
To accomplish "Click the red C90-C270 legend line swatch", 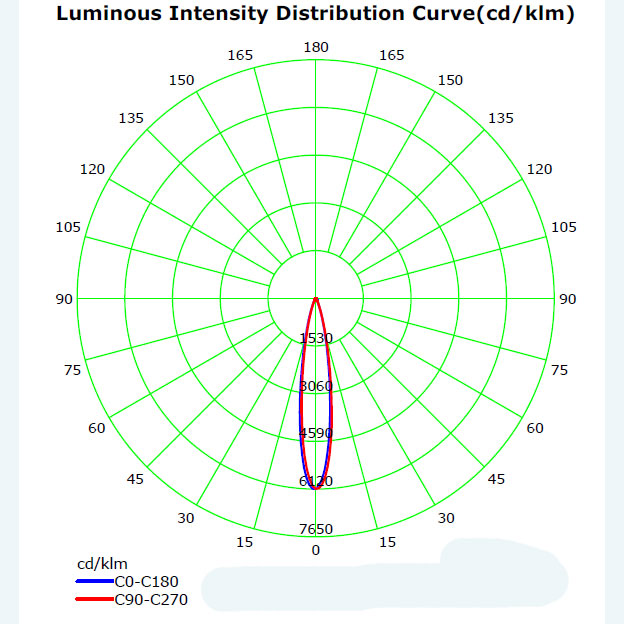I will click(x=95, y=599).
